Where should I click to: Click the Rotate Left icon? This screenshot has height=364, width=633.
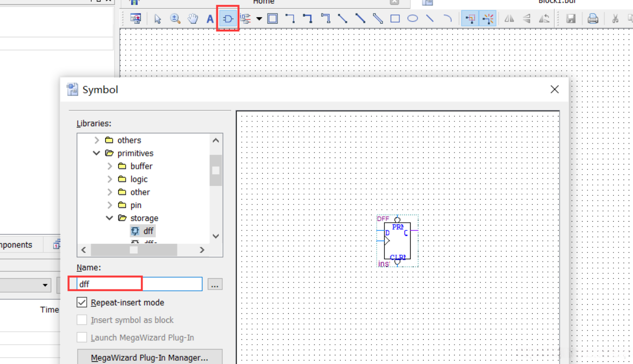pos(544,18)
